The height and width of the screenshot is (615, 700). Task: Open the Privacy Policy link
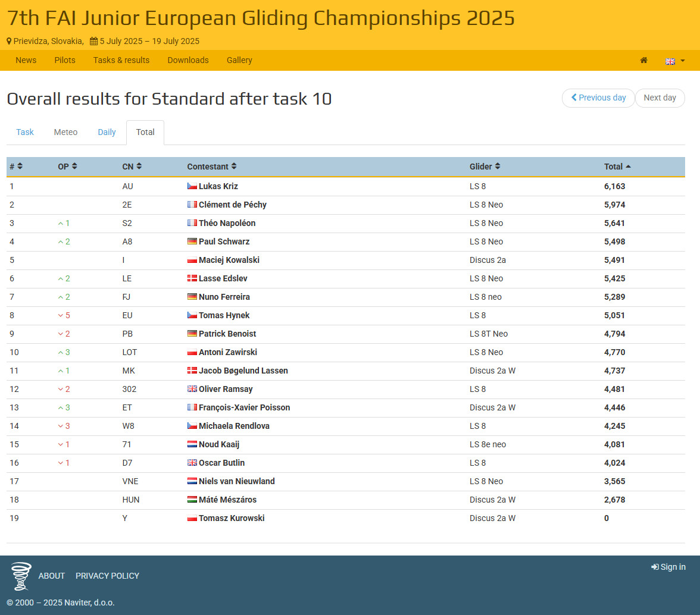107,576
